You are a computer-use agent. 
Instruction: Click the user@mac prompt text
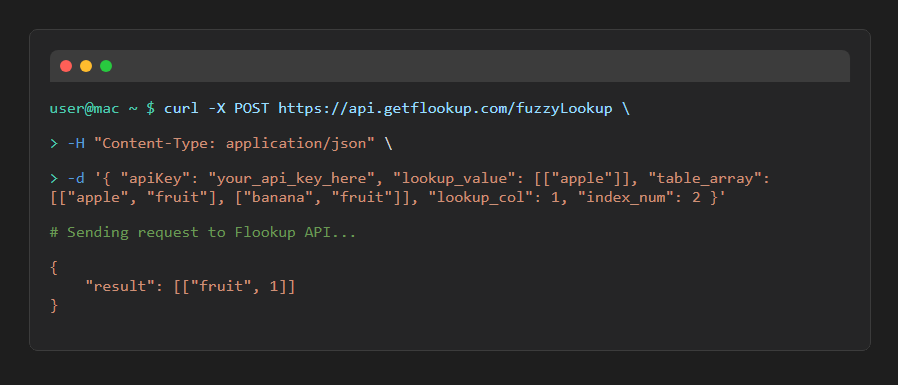(x=85, y=108)
